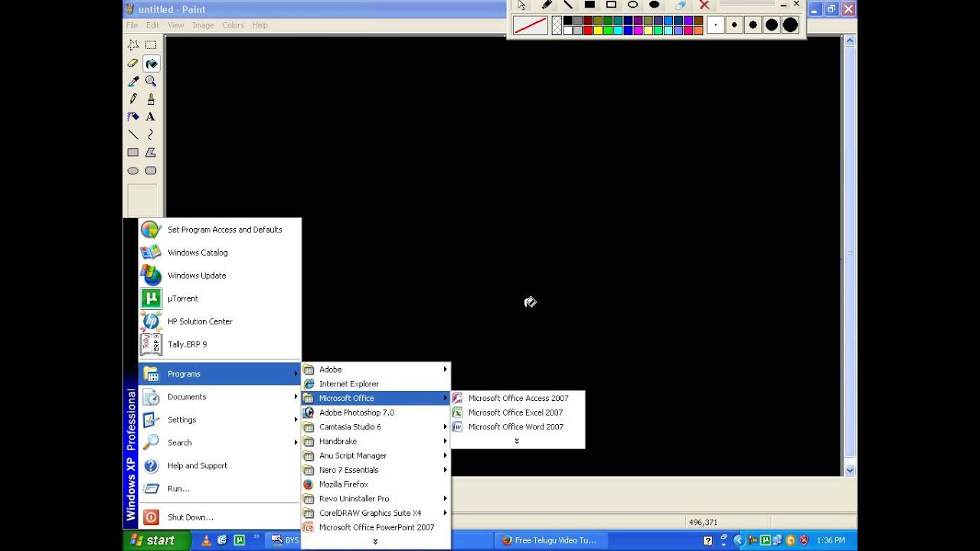The width and height of the screenshot is (980, 551).
Task: Launch Microsoft Office Access 2007
Action: click(518, 398)
